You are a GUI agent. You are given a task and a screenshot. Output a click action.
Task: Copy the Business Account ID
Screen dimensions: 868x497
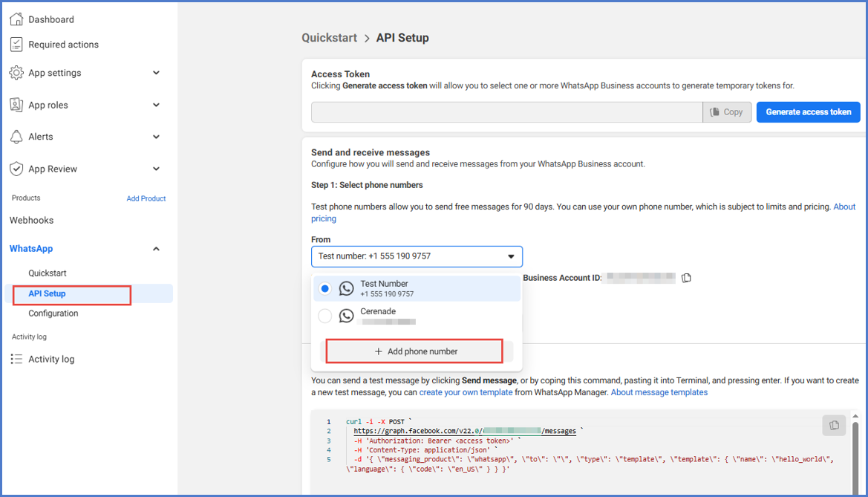pos(687,278)
